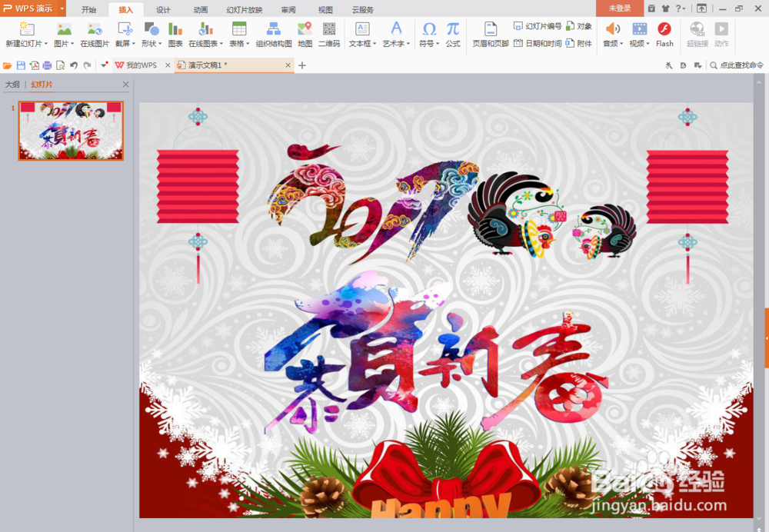This screenshot has height=532, width=769.
Task: Expand the 截屏 dropdown arrow
Action: 133,44
